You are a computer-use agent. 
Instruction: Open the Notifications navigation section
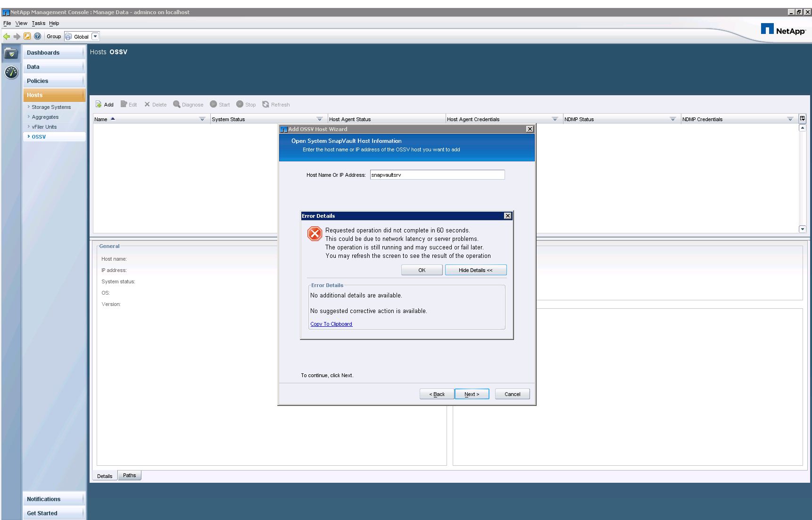point(54,499)
